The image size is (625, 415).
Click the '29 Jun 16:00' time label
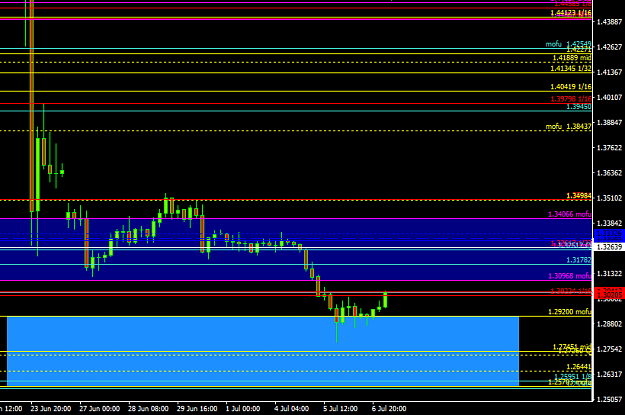(x=197, y=409)
